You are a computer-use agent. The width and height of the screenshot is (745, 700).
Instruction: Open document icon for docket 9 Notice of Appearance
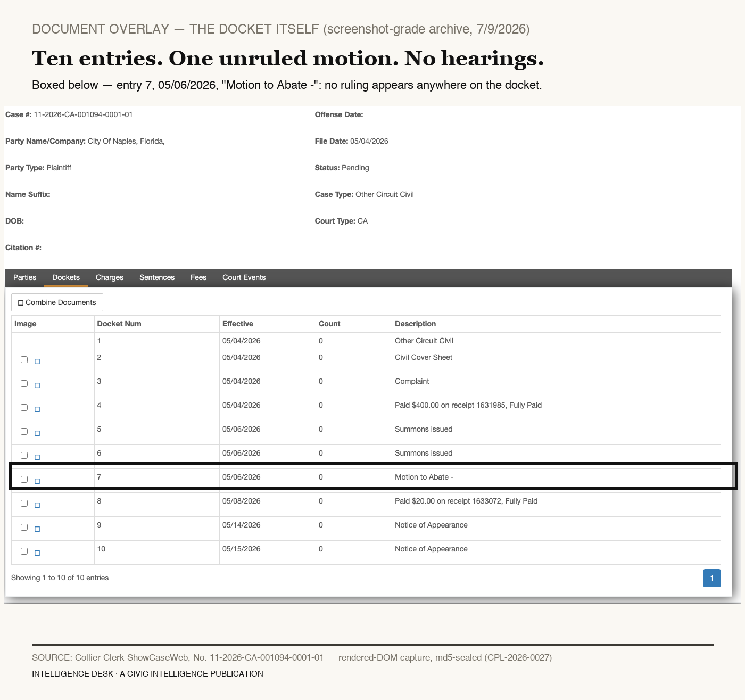click(37, 529)
